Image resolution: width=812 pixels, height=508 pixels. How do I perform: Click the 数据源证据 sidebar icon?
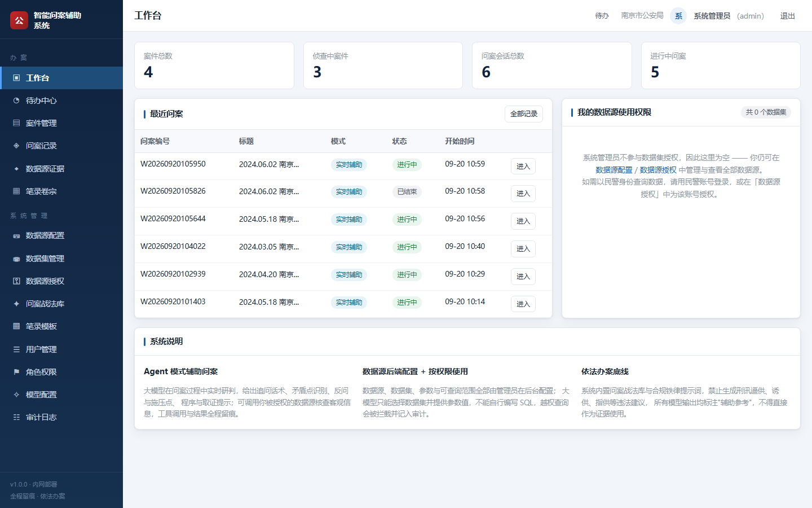click(x=16, y=169)
